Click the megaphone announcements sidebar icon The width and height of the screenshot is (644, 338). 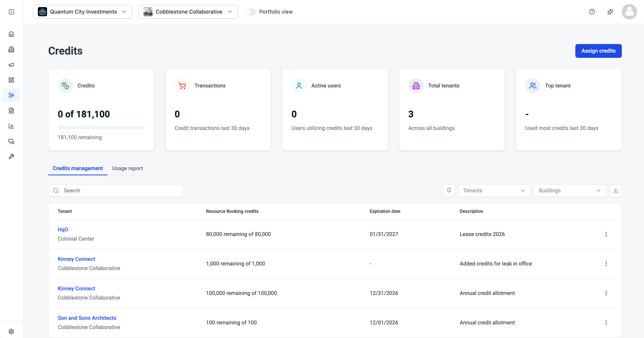click(11, 65)
